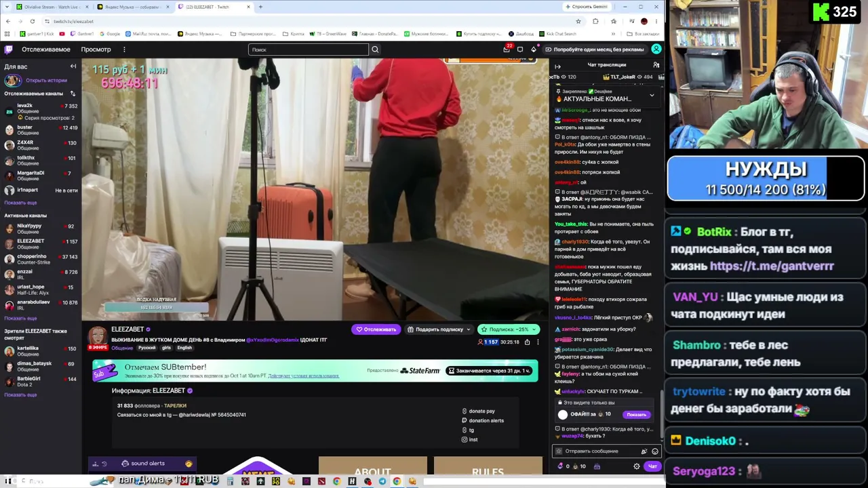Sort the followed channels list

point(73,94)
